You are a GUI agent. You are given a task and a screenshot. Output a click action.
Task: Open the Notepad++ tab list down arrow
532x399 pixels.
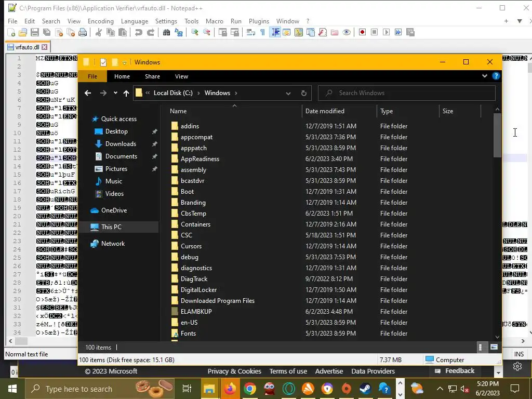(520, 21)
